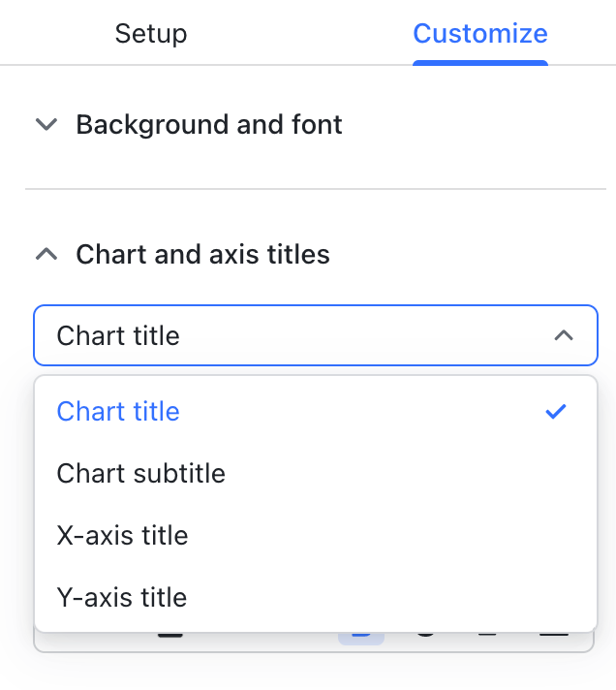Image resolution: width=616 pixels, height=690 pixels.
Task: Click the leftmost dark icon under the list
Action: pyautogui.click(x=170, y=637)
